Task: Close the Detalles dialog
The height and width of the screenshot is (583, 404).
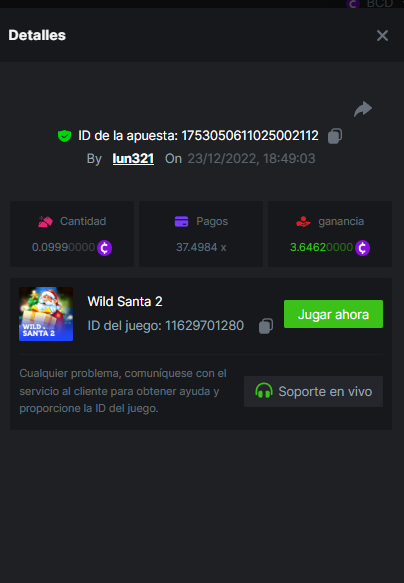Action: click(x=382, y=36)
